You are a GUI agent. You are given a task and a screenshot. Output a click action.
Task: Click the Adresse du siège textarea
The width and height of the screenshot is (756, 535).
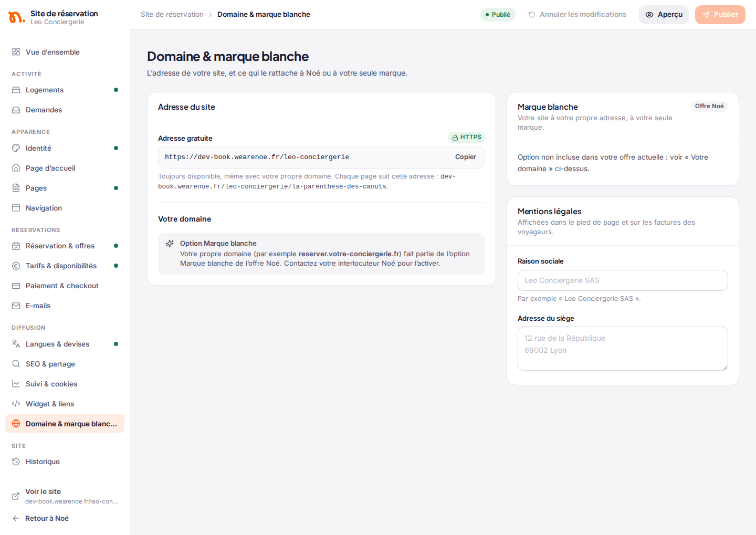[x=623, y=349]
